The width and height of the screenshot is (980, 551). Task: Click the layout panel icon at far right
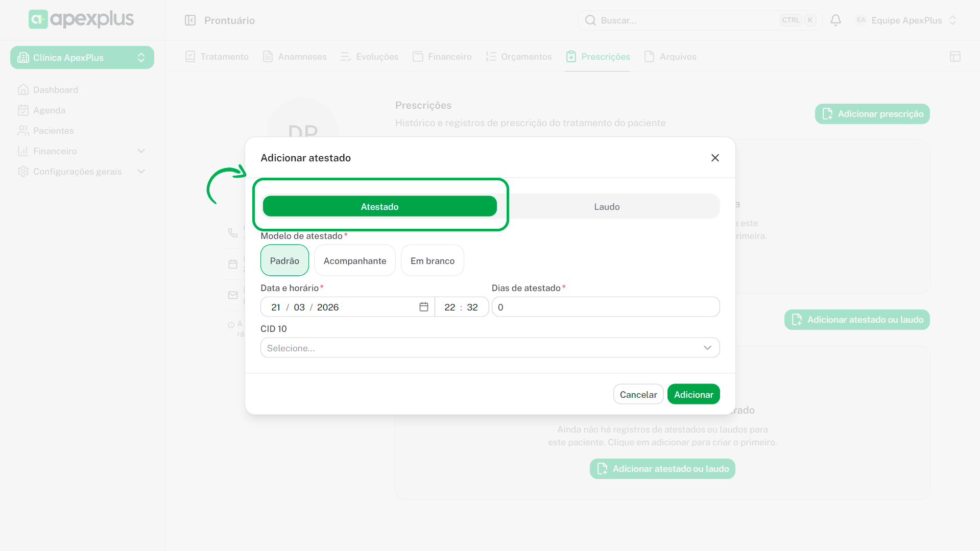(x=955, y=57)
